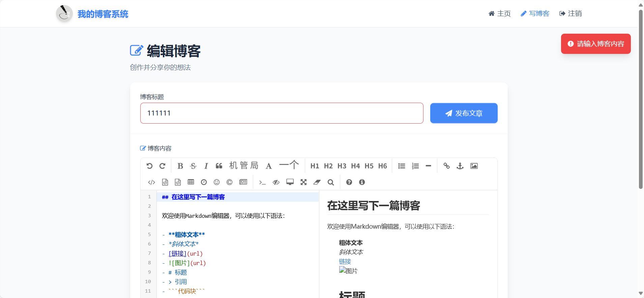Viewport: 644px width, 298px height.
Task: Click the 博客标题 input field
Action: coord(282,113)
